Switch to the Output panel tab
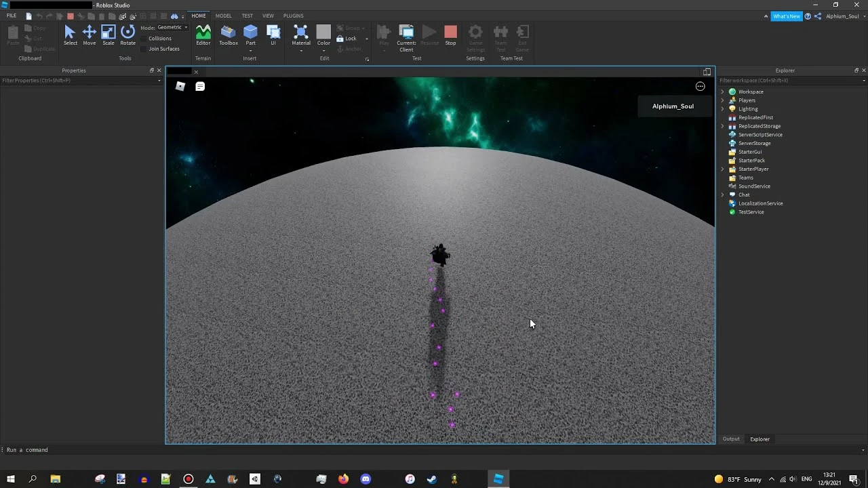The width and height of the screenshot is (868, 488). (730, 439)
